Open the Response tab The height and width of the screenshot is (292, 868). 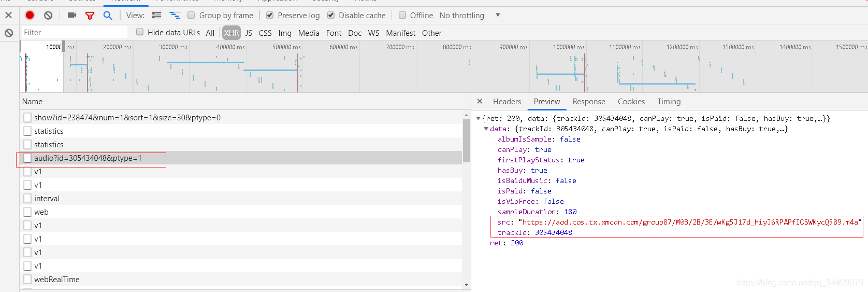click(x=589, y=102)
